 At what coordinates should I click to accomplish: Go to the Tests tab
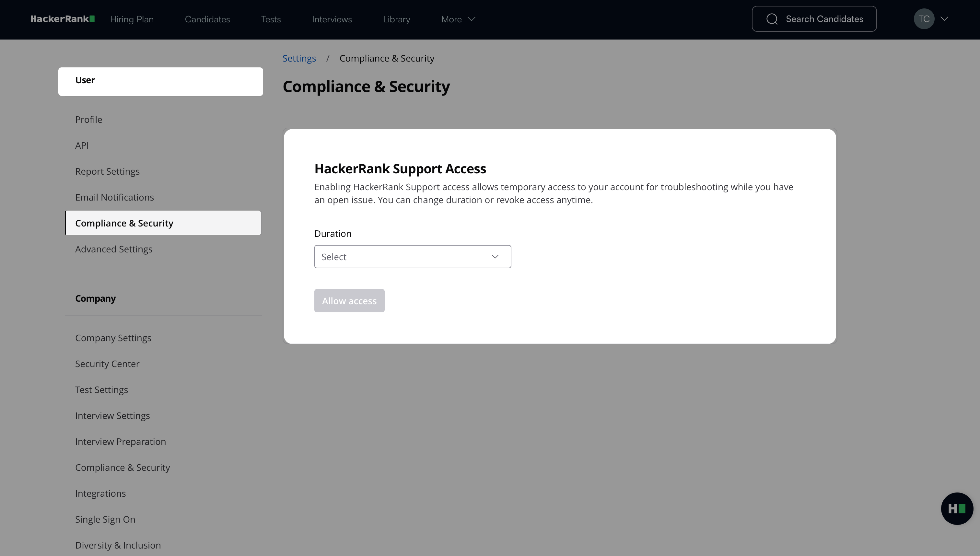(x=271, y=19)
